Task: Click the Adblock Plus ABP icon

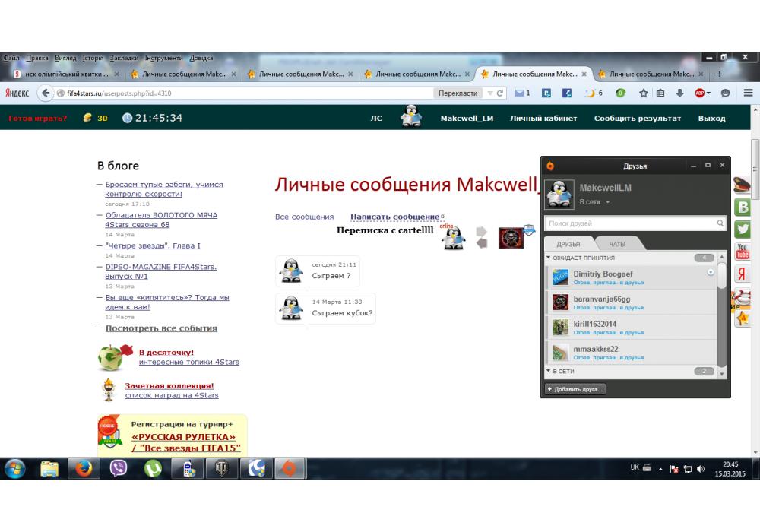Action: [x=699, y=93]
